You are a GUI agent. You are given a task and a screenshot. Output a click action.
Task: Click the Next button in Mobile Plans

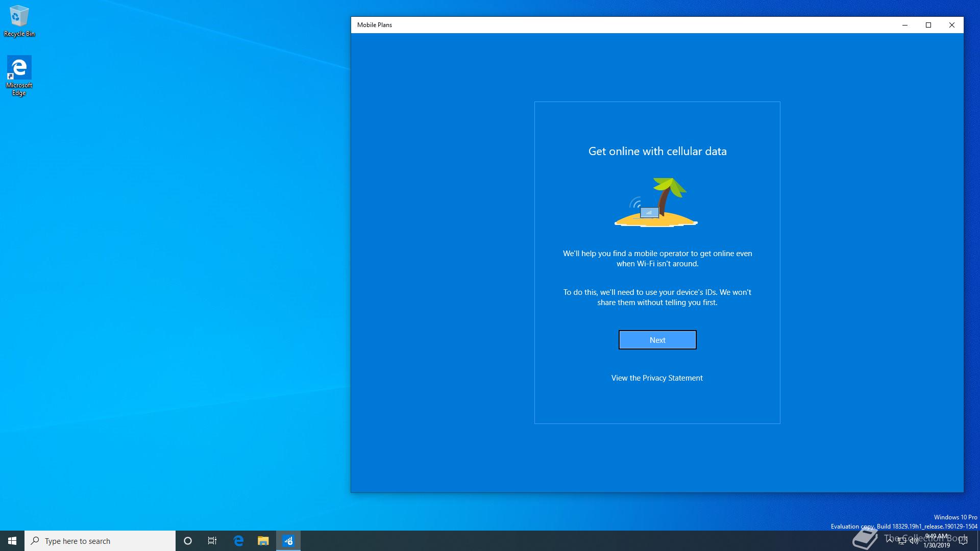pos(657,340)
